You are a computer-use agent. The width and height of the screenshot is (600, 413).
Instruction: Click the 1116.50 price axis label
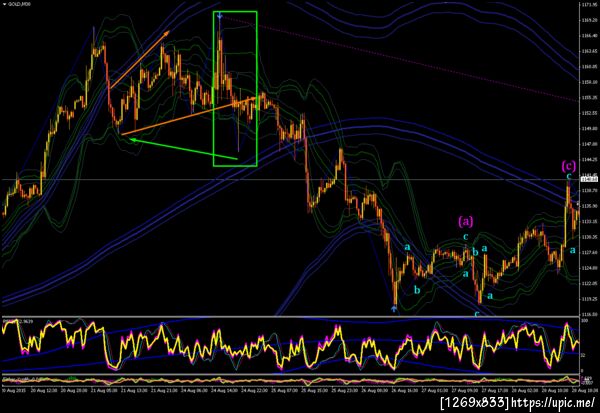click(590, 314)
